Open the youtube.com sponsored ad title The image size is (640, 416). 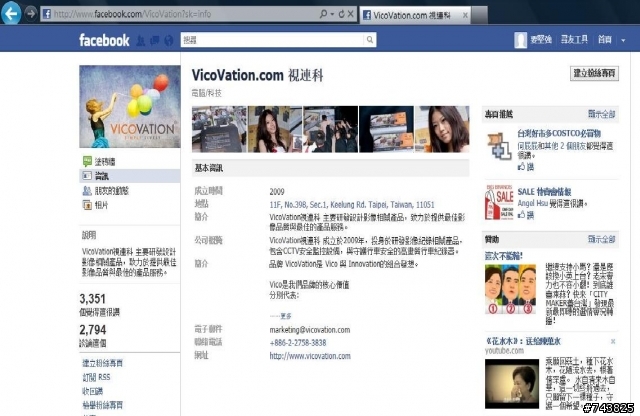coord(522,341)
